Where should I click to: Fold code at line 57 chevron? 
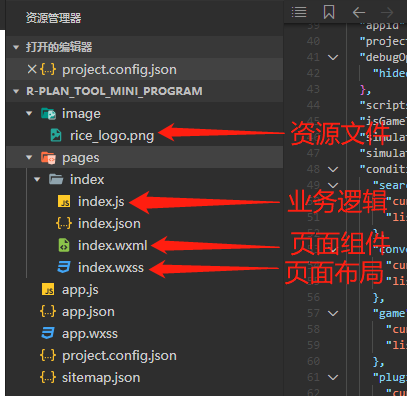333,313
